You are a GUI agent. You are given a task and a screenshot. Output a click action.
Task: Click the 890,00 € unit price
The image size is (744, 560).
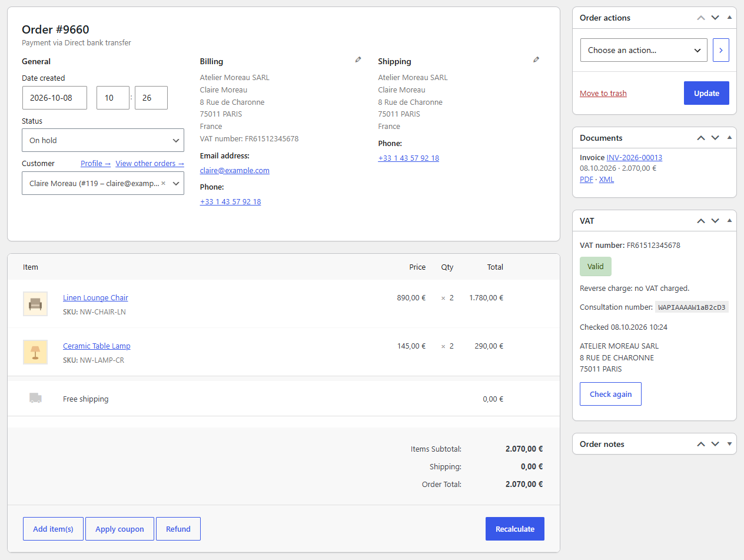click(411, 297)
